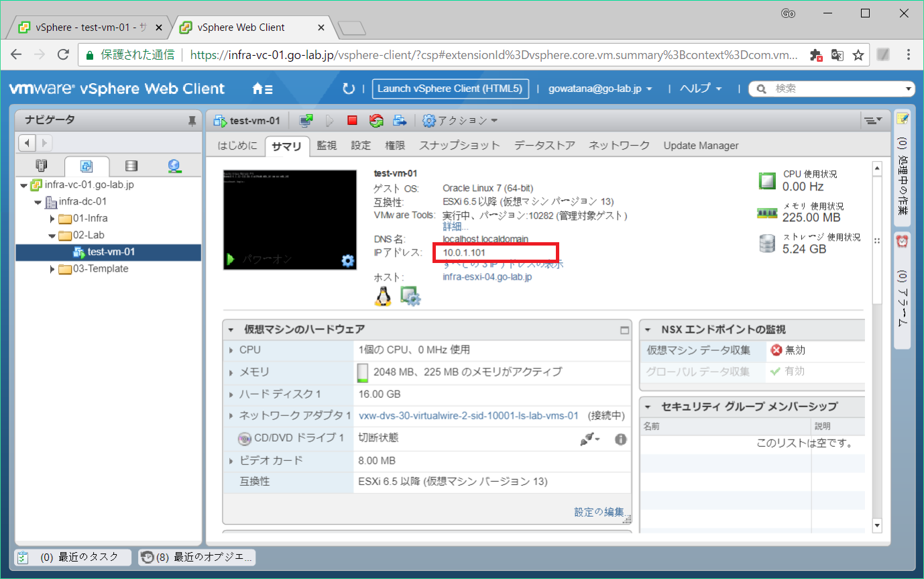
Task: Open the infra-esxi-04.go-lab.jp host link
Action: (487, 277)
